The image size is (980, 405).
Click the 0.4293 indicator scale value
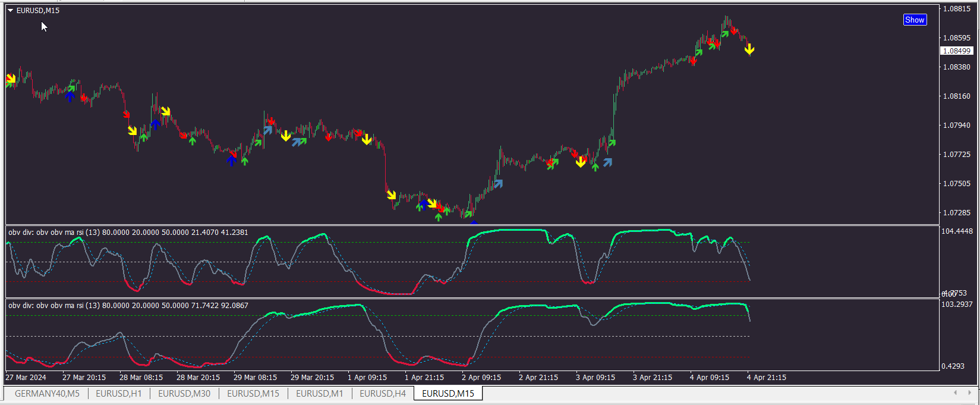tap(953, 366)
